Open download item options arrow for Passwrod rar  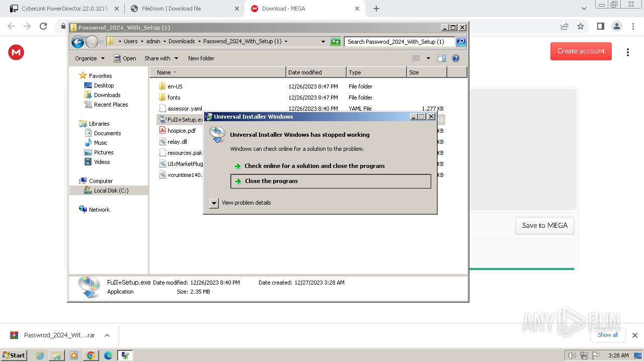click(107, 335)
